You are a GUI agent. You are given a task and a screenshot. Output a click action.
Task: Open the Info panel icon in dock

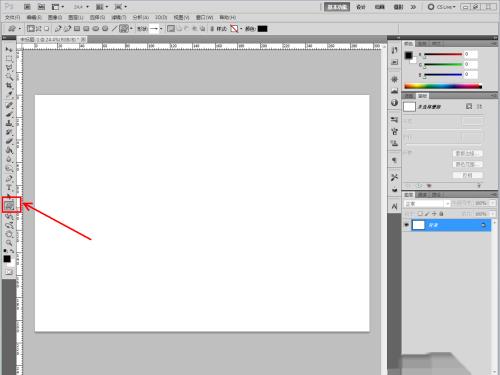pyautogui.click(x=395, y=103)
